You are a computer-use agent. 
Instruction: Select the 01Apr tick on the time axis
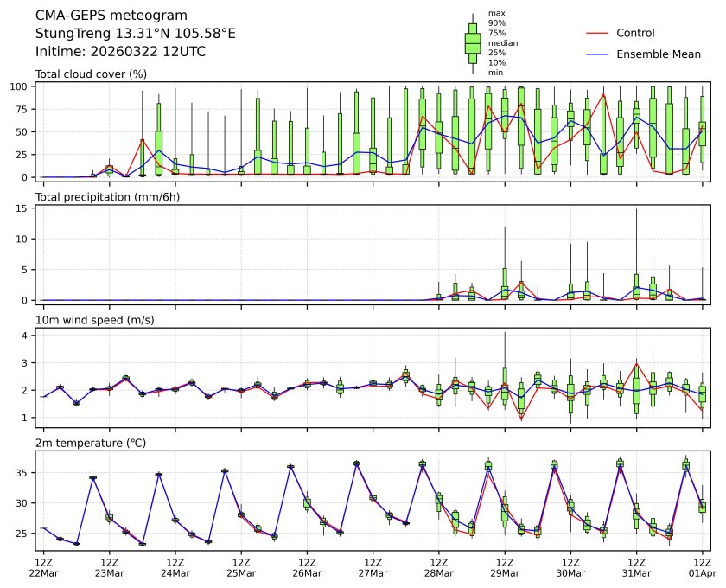click(702, 572)
